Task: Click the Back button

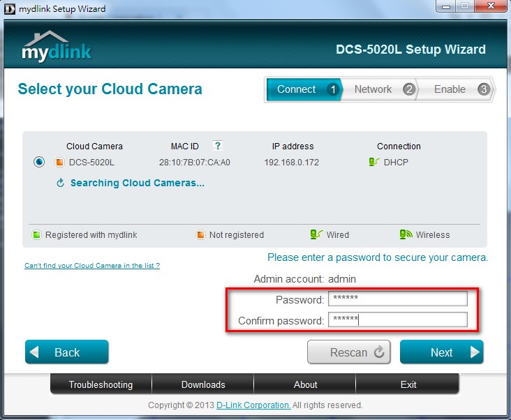Action: 67,352
